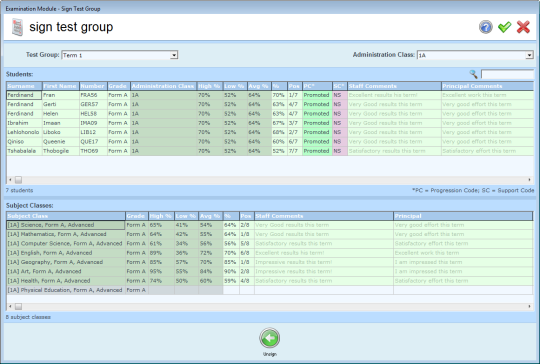Select surname cell Tshabalala
This screenshot has height=364, width=540.
[x=24, y=151]
